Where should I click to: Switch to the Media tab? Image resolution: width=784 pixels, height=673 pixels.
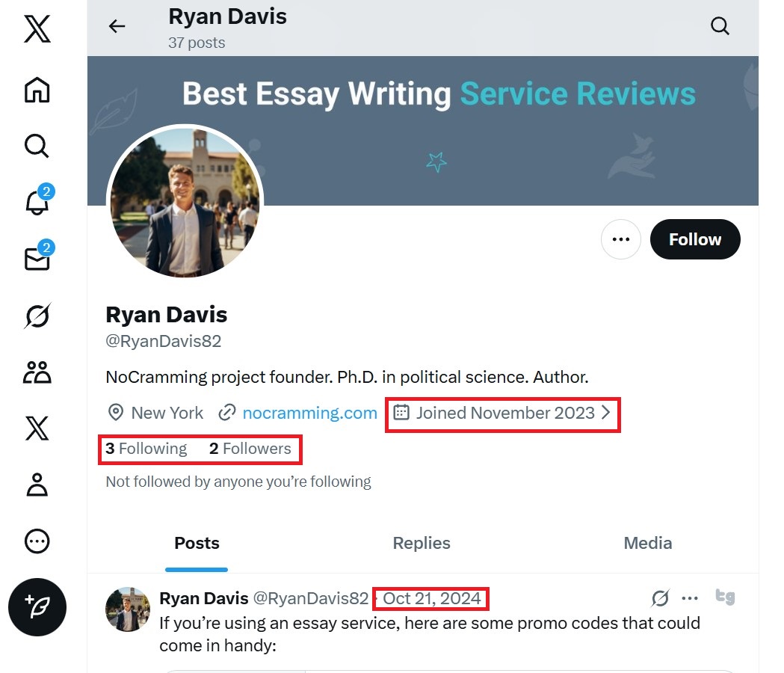(x=647, y=543)
